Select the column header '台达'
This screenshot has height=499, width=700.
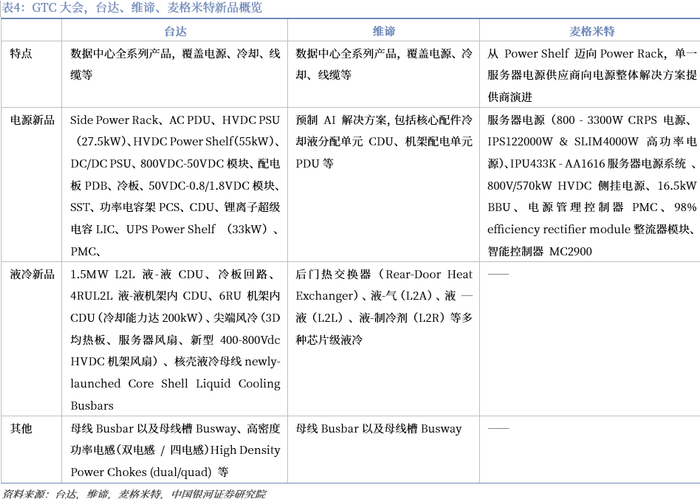click(175, 31)
